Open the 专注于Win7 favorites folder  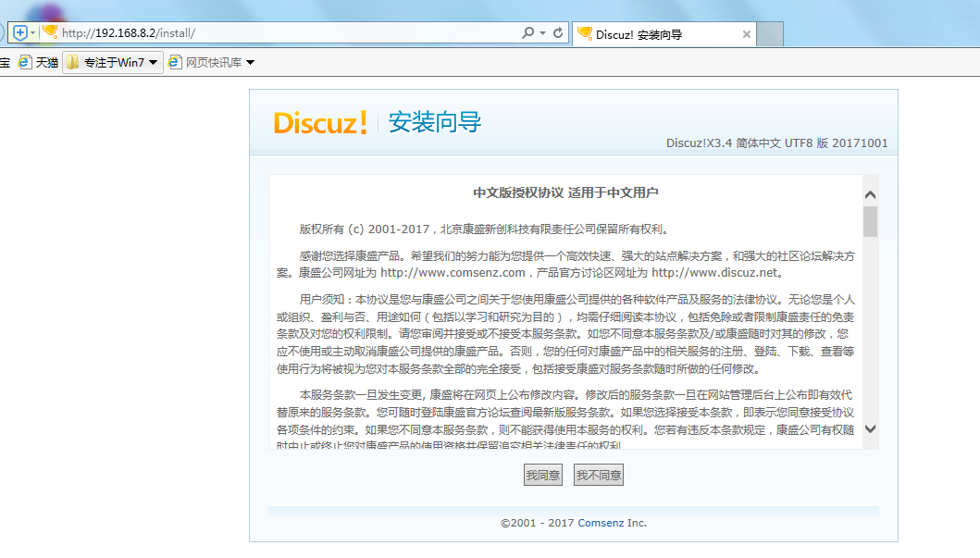coord(113,63)
